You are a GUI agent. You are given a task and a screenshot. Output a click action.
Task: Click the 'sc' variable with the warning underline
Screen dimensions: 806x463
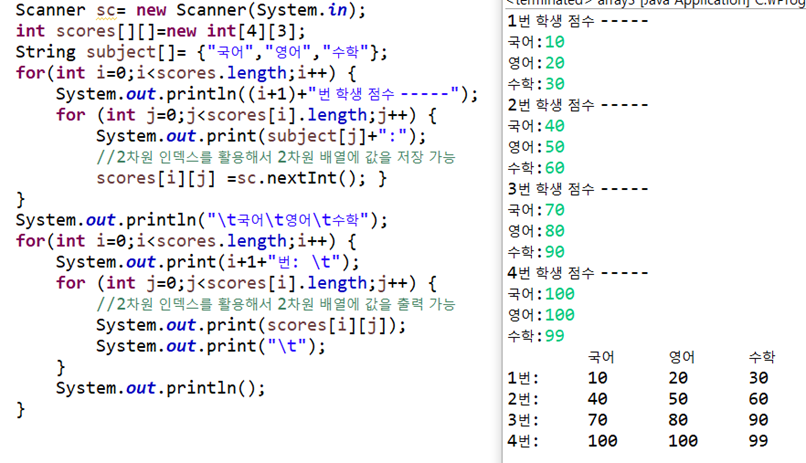point(106,11)
